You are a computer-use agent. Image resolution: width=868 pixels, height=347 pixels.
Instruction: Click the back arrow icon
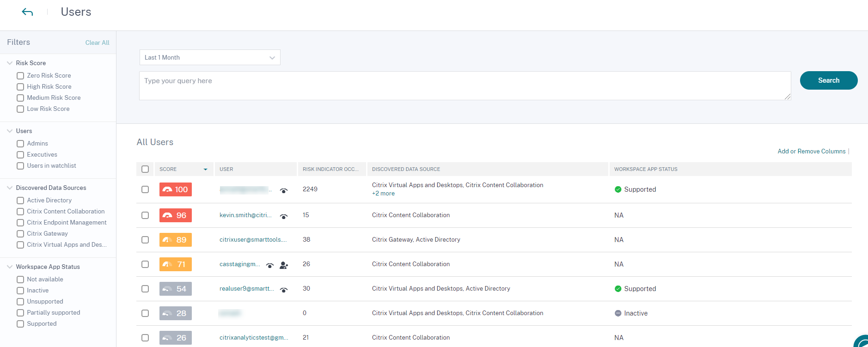[27, 12]
